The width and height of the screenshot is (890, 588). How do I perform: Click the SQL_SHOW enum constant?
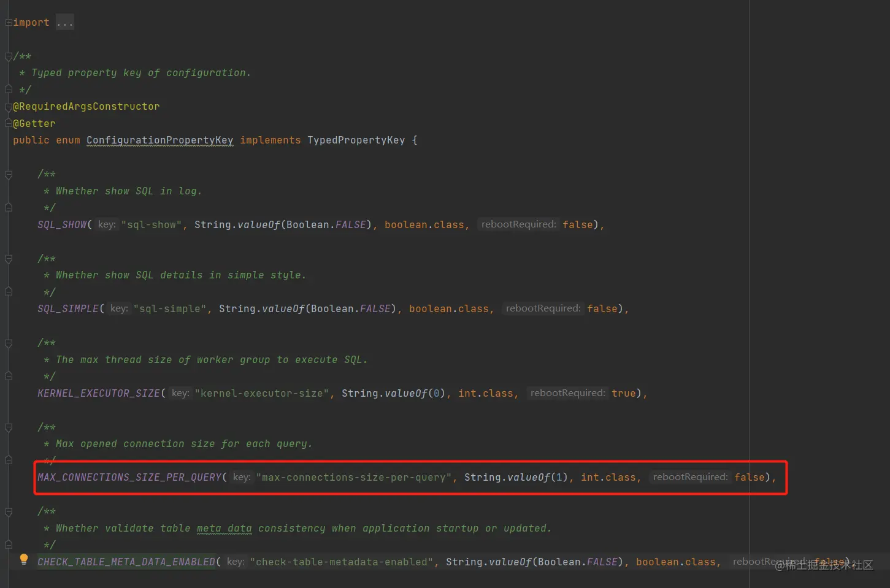click(62, 225)
